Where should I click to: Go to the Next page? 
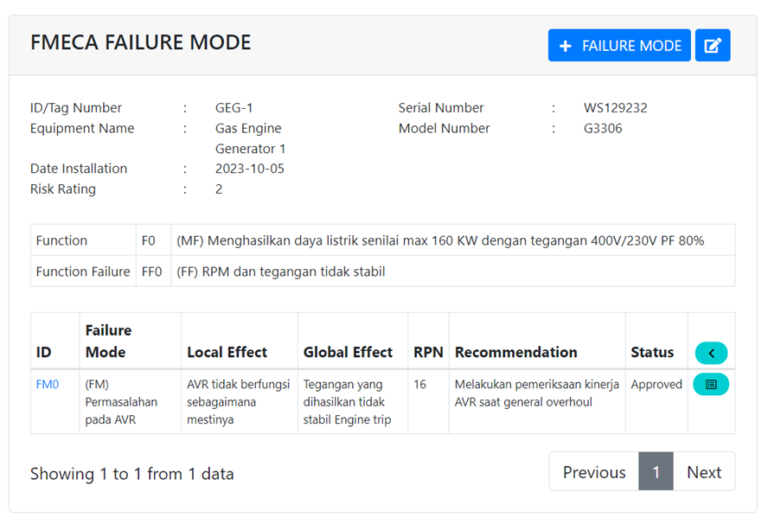(704, 472)
